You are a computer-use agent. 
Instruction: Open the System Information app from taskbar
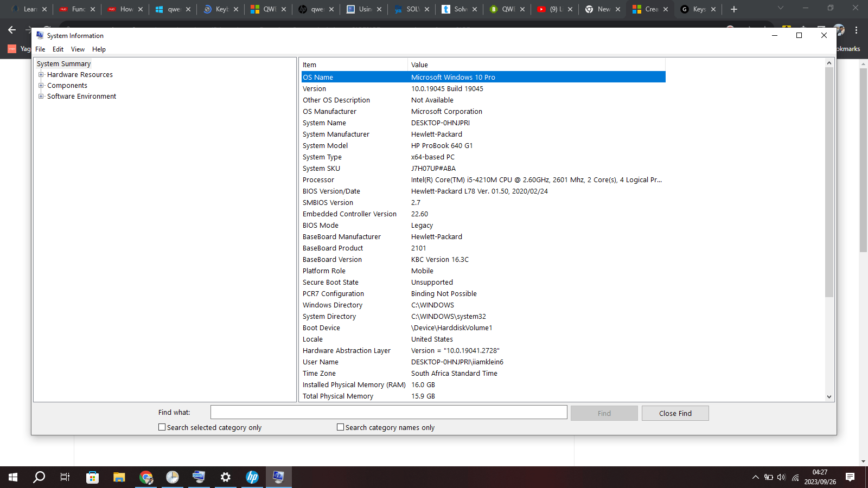coord(278,477)
